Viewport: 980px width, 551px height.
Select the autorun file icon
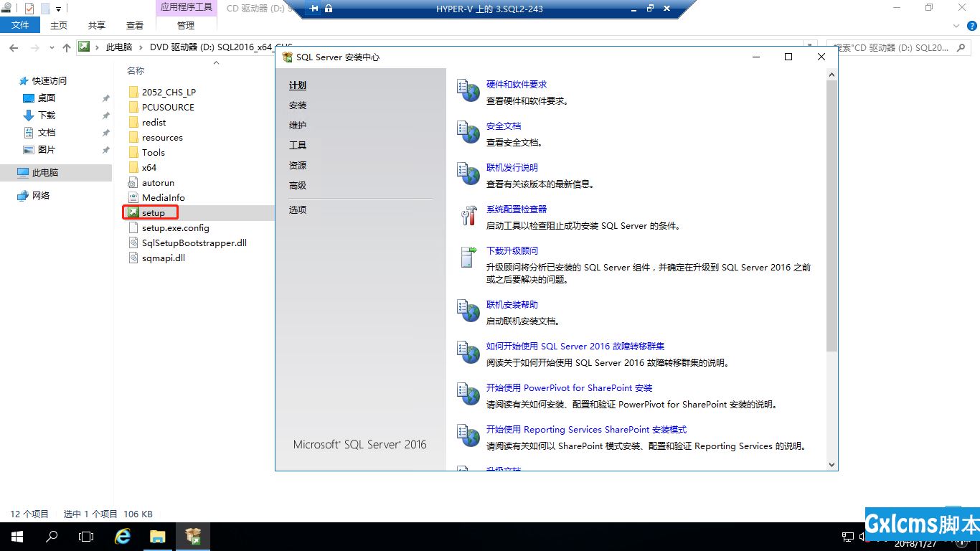[x=133, y=182]
